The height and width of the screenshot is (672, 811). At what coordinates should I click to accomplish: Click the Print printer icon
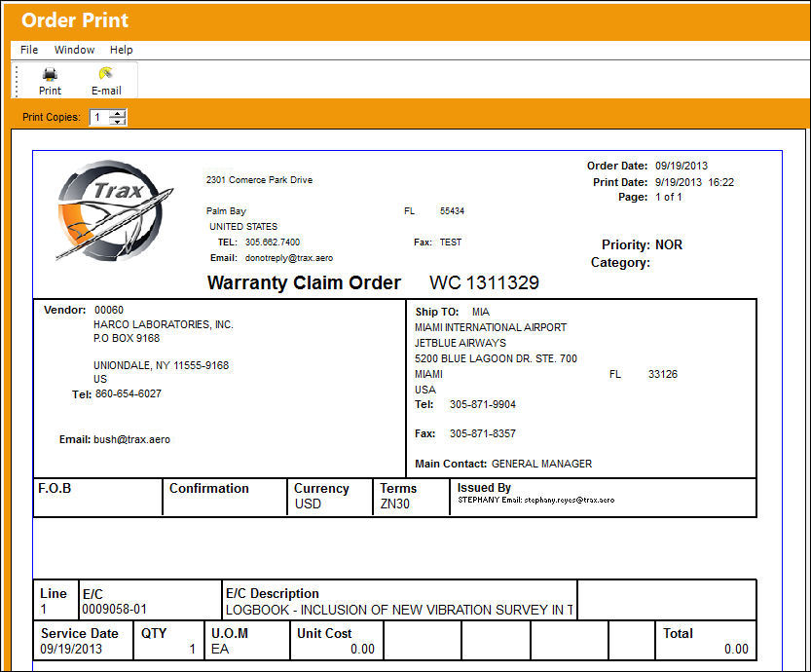click(50, 74)
